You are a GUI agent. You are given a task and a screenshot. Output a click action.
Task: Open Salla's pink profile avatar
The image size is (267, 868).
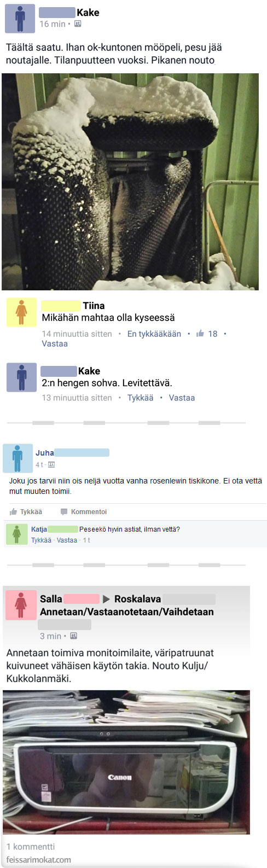(x=21, y=605)
